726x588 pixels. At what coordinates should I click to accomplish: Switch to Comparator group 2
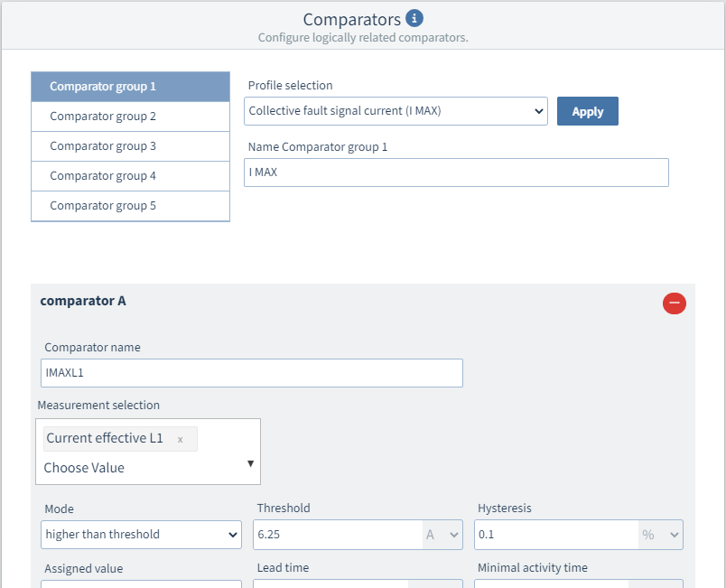(131, 117)
